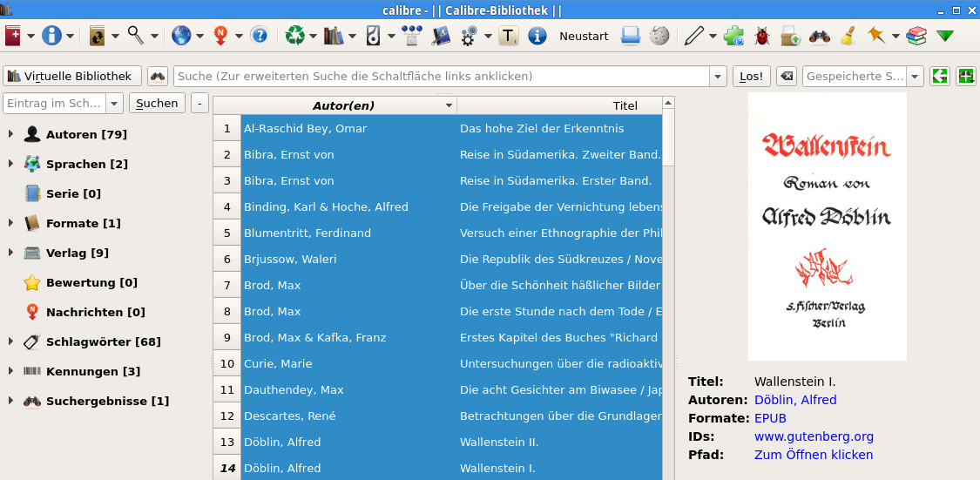Open the www.gutenberg.org ID link
The height and width of the screenshot is (480, 980).
pyautogui.click(x=814, y=436)
